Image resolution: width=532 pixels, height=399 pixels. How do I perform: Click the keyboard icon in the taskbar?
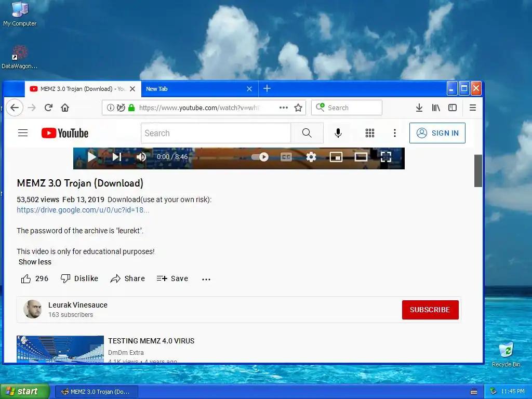(x=474, y=392)
